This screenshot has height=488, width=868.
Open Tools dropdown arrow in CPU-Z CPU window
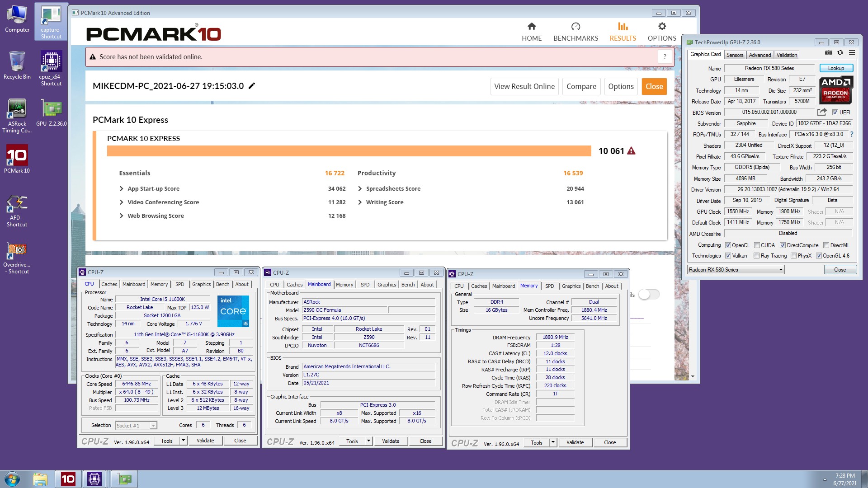pos(183,441)
